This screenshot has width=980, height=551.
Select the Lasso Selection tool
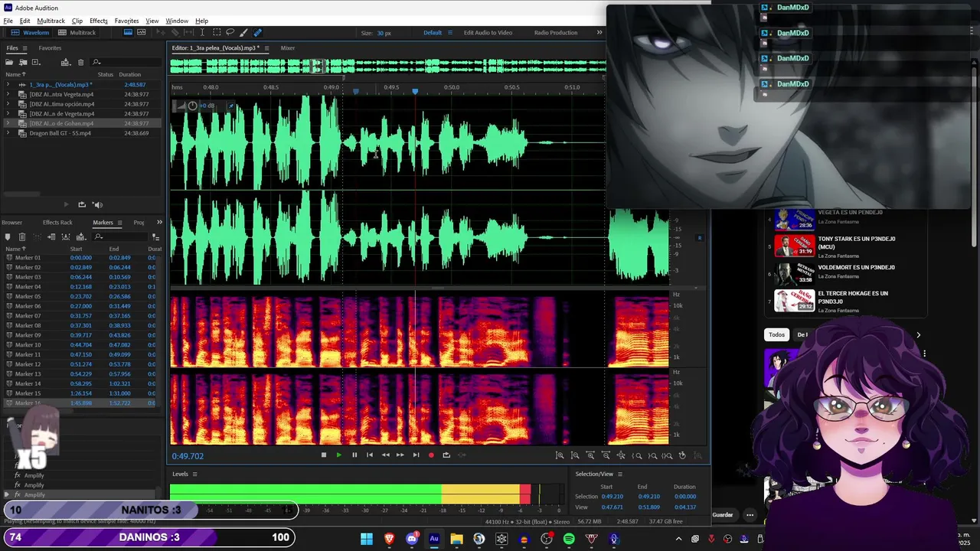click(x=230, y=32)
